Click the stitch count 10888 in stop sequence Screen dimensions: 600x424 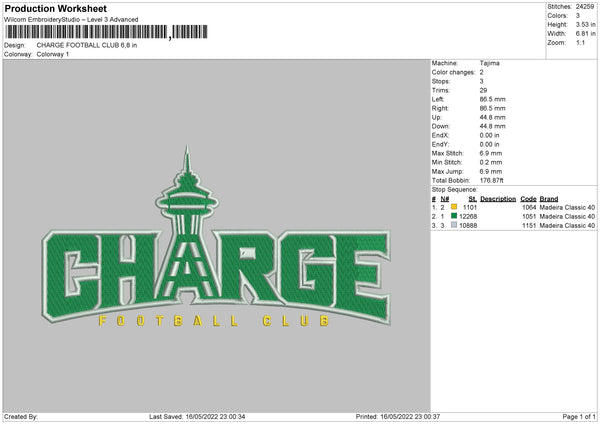(x=468, y=225)
